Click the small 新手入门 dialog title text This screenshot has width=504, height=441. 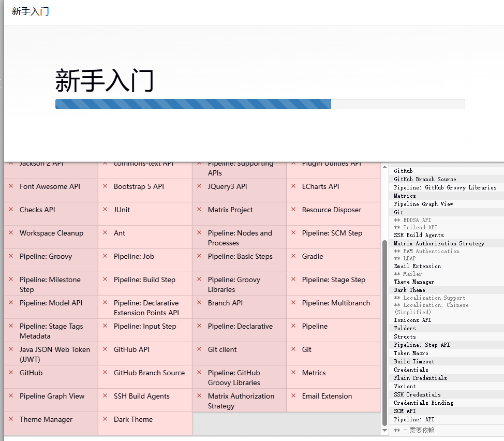tap(30, 11)
